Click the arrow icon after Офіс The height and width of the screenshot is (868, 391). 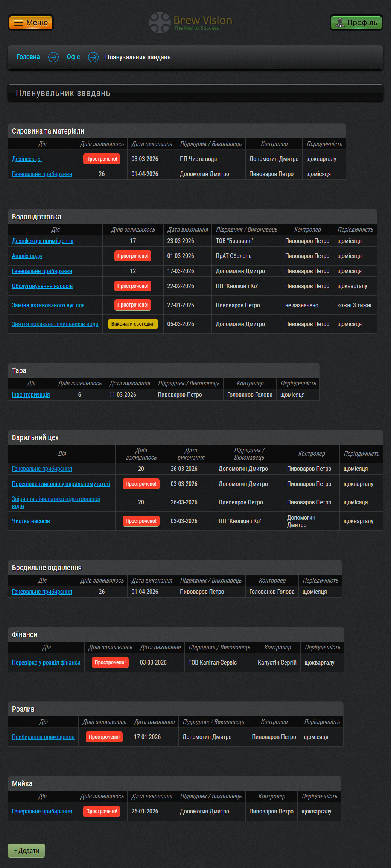coord(93,57)
